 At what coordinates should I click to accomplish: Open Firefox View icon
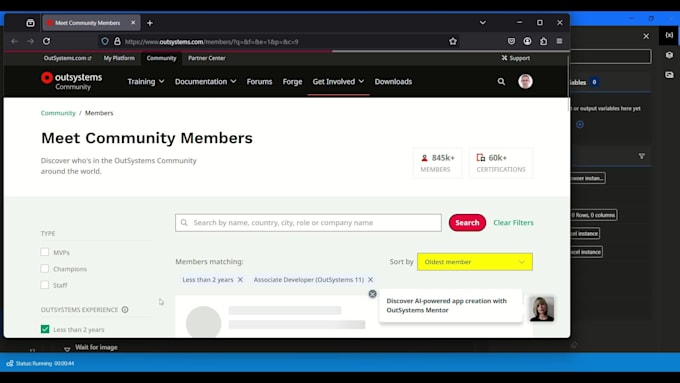(x=30, y=23)
